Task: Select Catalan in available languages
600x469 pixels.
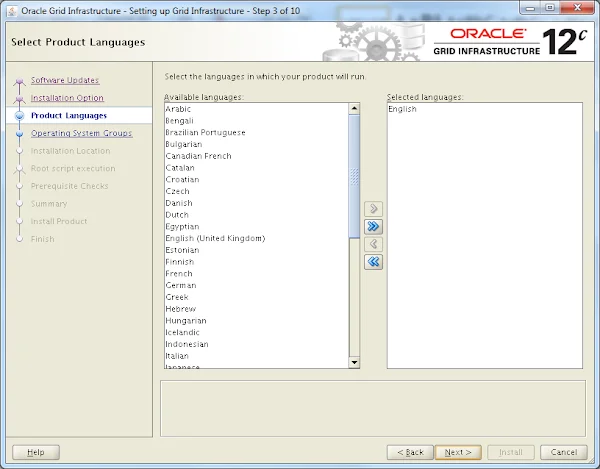Action: (x=256, y=168)
